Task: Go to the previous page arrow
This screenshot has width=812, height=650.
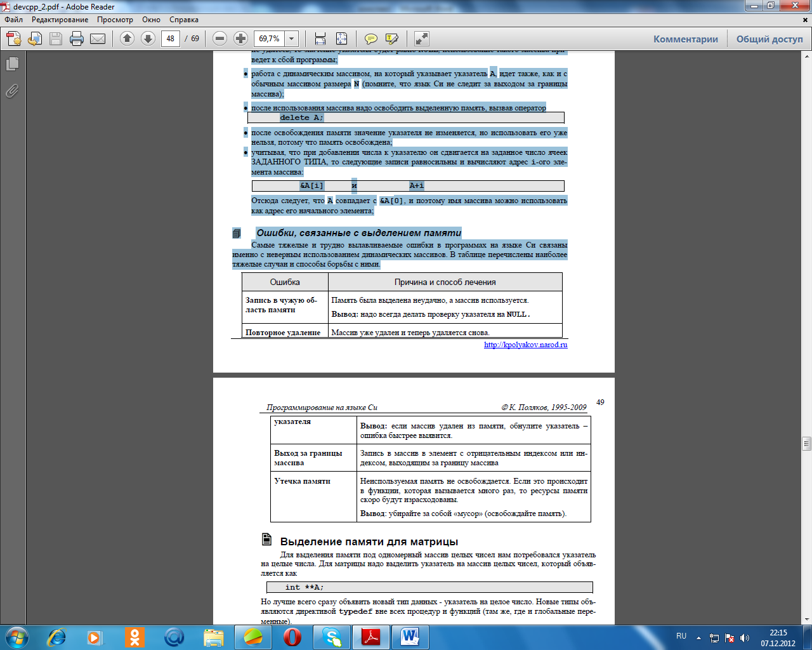Action: [x=127, y=39]
